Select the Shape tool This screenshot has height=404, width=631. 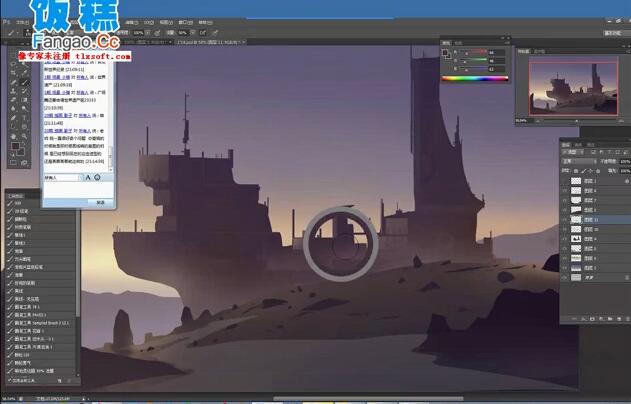coord(24,126)
